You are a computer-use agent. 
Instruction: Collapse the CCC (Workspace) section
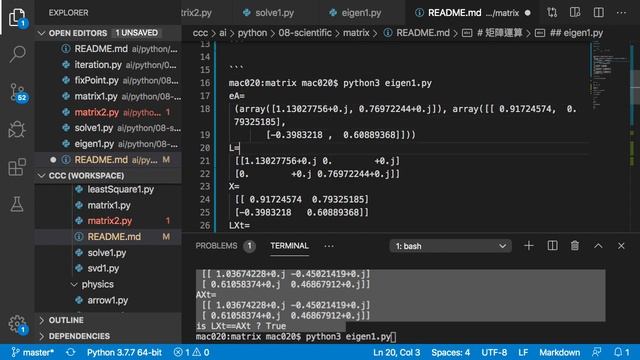(x=108, y=176)
